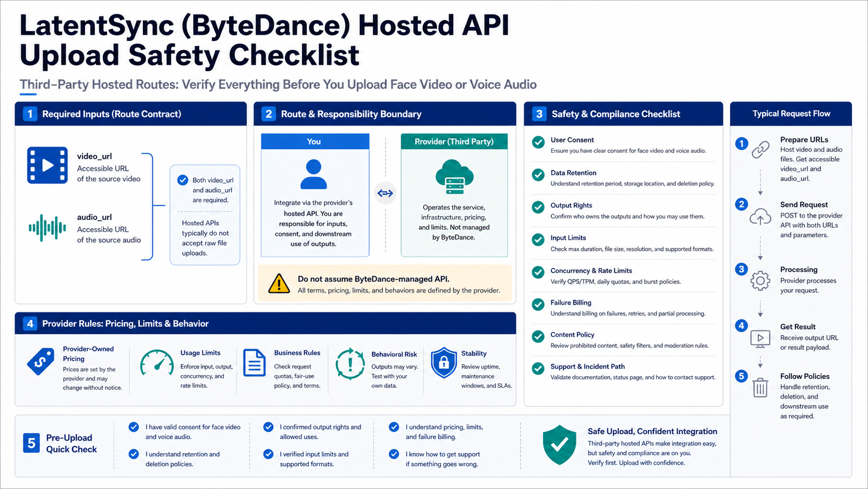Image resolution: width=868 pixels, height=489 pixels.
Task: Click the Usage Limits gauge icon
Action: [157, 363]
